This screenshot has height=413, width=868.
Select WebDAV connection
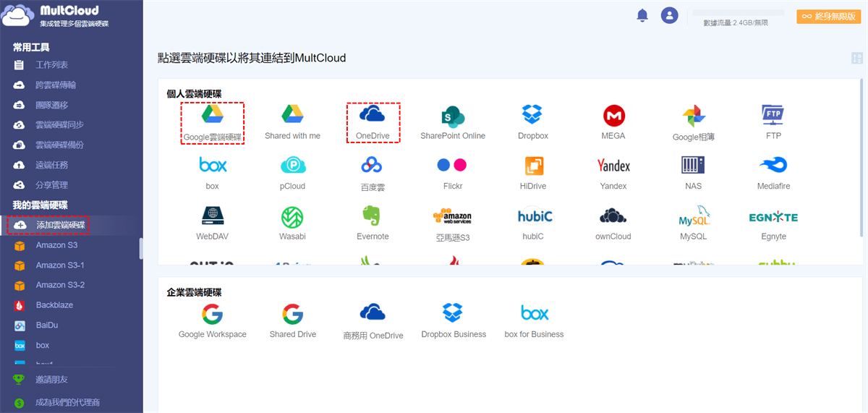pyautogui.click(x=212, y=223)
